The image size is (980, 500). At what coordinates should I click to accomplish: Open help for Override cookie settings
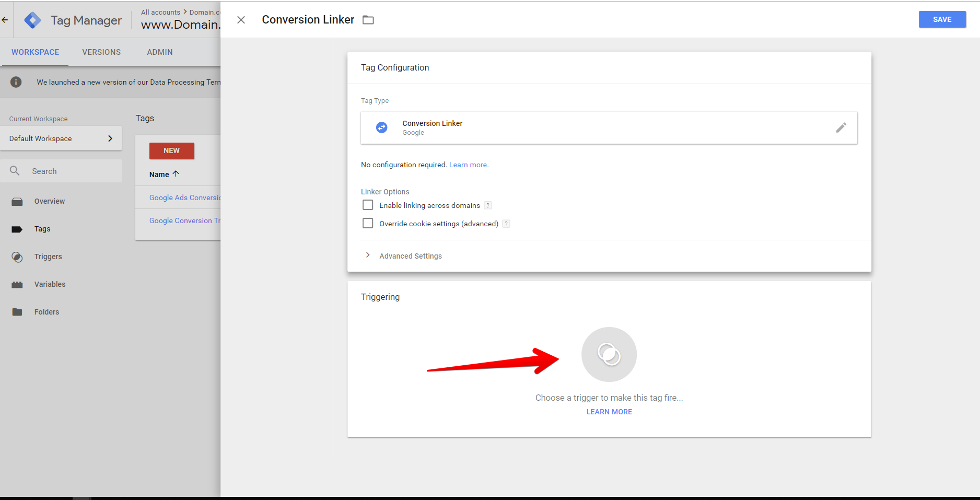coord(506,224)
